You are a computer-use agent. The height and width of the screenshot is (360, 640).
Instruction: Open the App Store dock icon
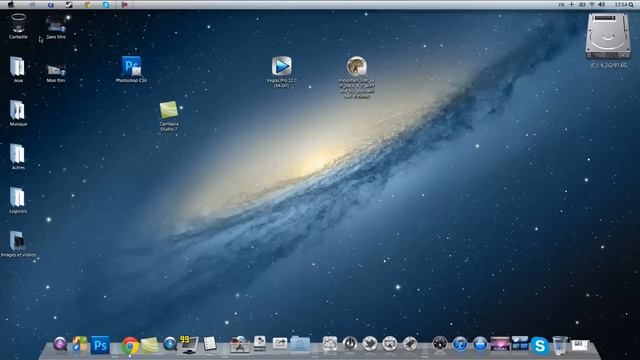(x=480, y=344)
